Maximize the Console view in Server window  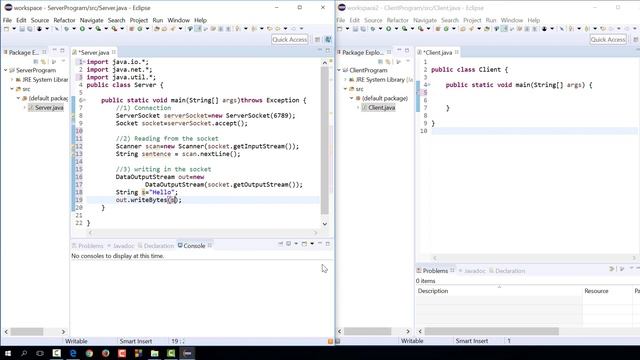click(x=328, y=244)
